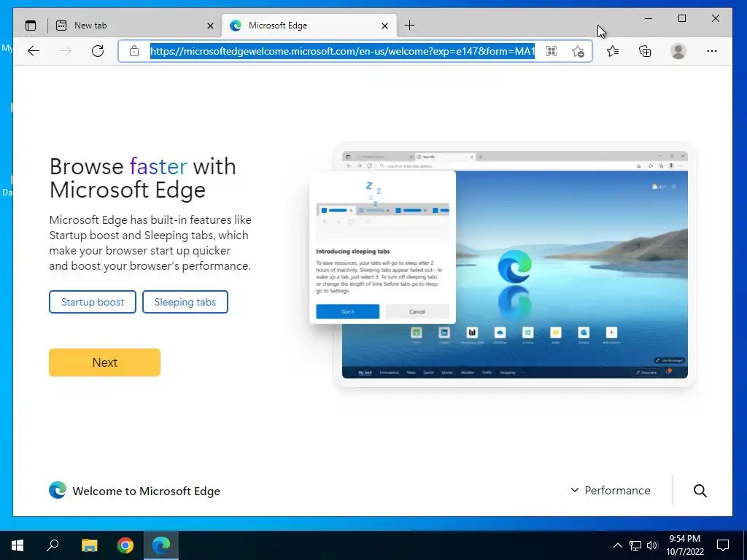Image resolution: width=747 pixels, height=560 pixels.
Task: Open the QR code / apps icon in address bar
Action: (551, 51)
